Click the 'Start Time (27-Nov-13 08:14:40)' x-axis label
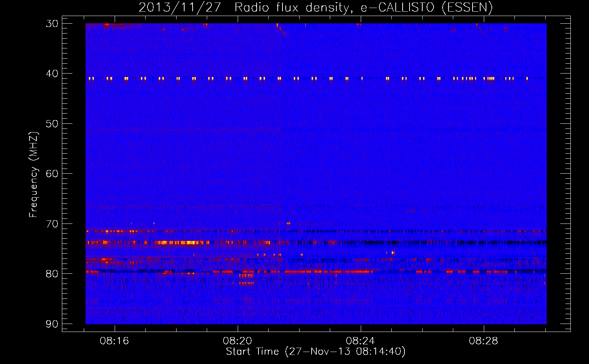Image resolution: width=589 pixels, height=364 pixels. (316, 352)
